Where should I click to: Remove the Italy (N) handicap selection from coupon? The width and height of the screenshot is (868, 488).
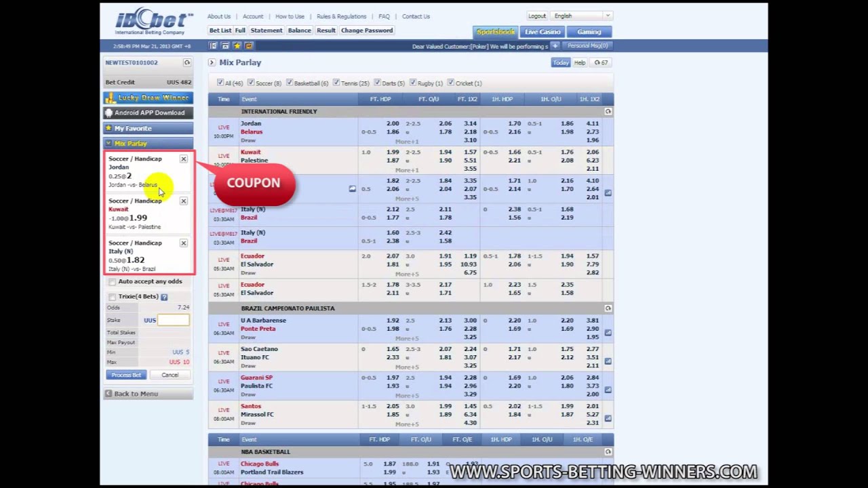(x=183, y=243)
